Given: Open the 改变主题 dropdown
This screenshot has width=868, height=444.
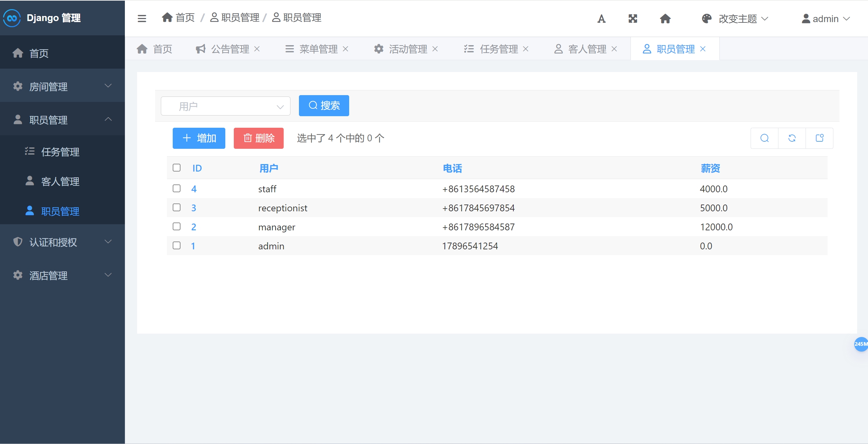Looking at the screenshot, I should pos(735,19).
